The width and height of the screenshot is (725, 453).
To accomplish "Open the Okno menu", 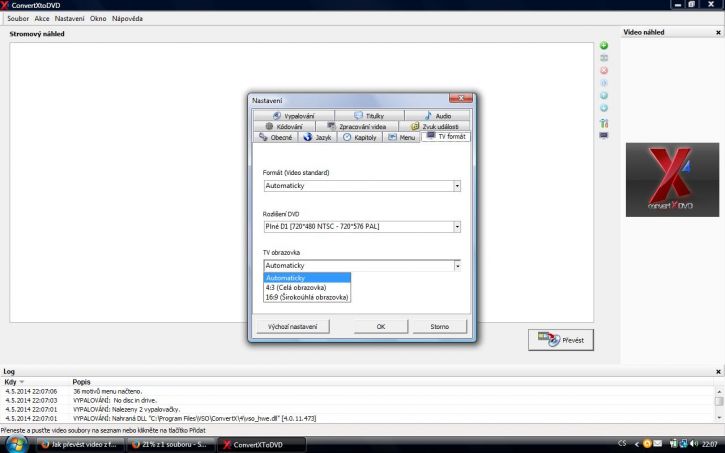I will [x=98, y=18].
